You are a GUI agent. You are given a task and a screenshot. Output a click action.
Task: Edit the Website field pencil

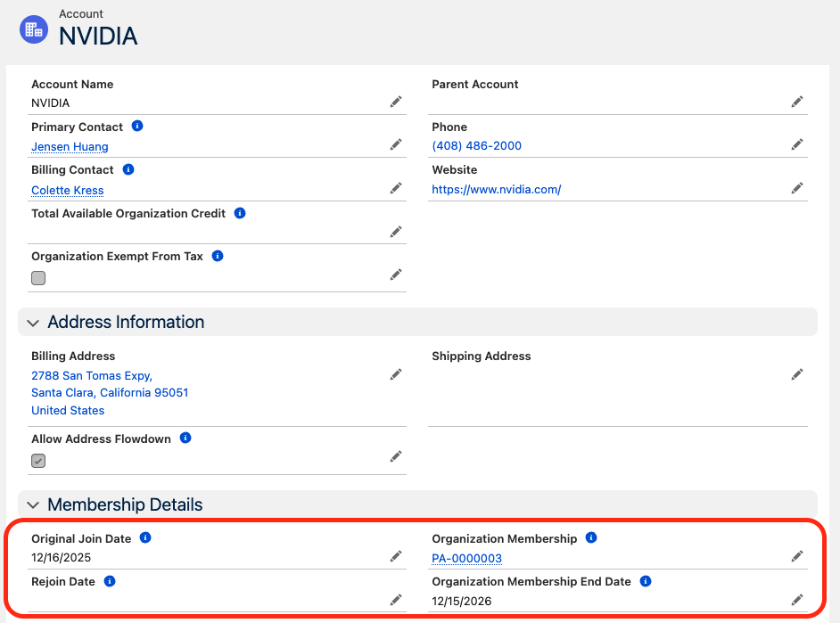797,188
